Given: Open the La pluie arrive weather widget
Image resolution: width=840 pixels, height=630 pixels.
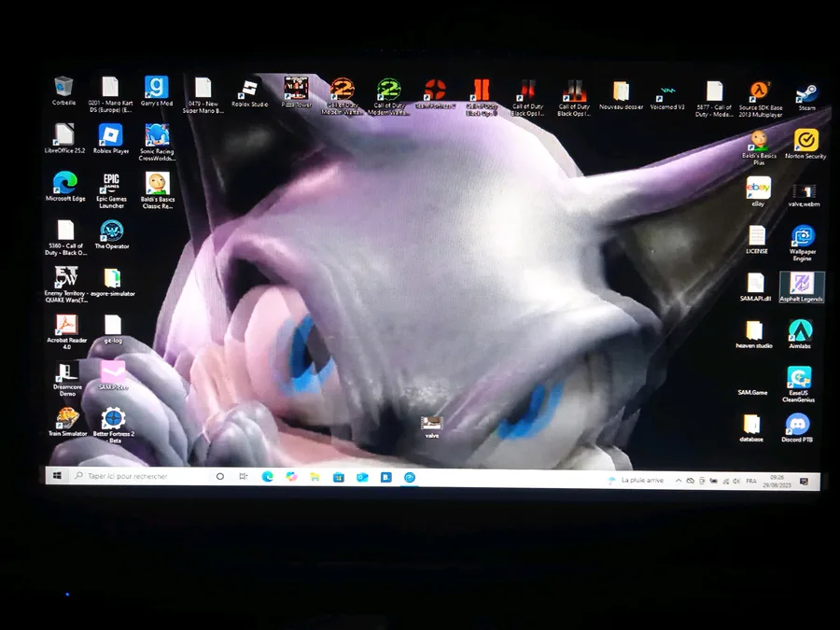Looking at the screenshot, I should pos(636,480).
